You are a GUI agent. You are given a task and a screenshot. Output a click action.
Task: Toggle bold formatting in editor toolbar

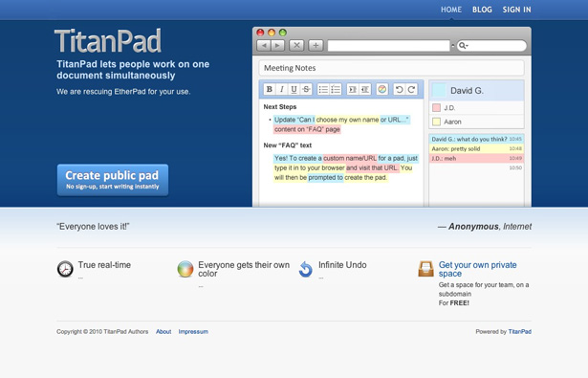(x=269, y=89)
